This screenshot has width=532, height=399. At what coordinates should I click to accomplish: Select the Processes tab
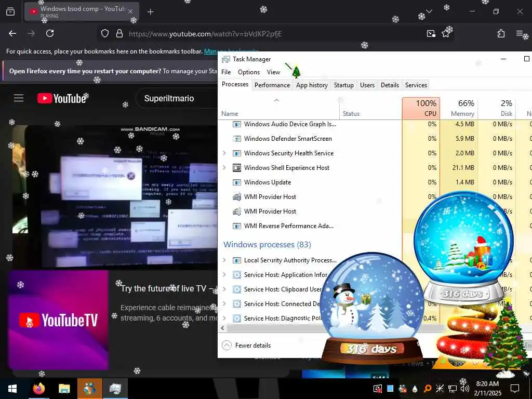235,84
